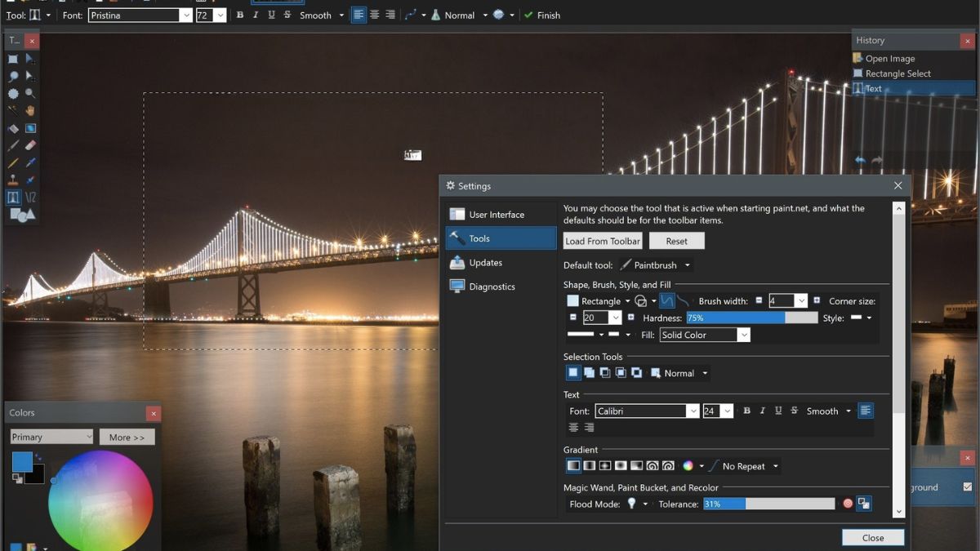
Task: Choose the Paintbrush tool in Tools panel
Action: (13, 145)
